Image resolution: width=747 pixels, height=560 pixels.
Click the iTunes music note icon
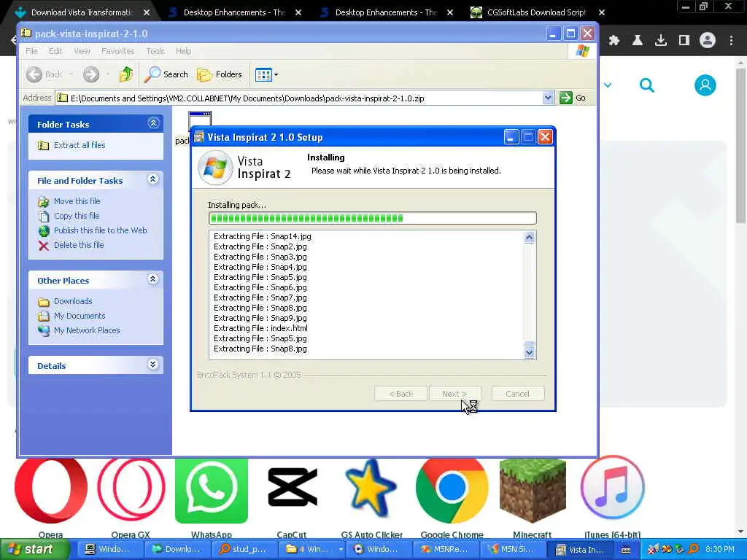click(613, 487)
